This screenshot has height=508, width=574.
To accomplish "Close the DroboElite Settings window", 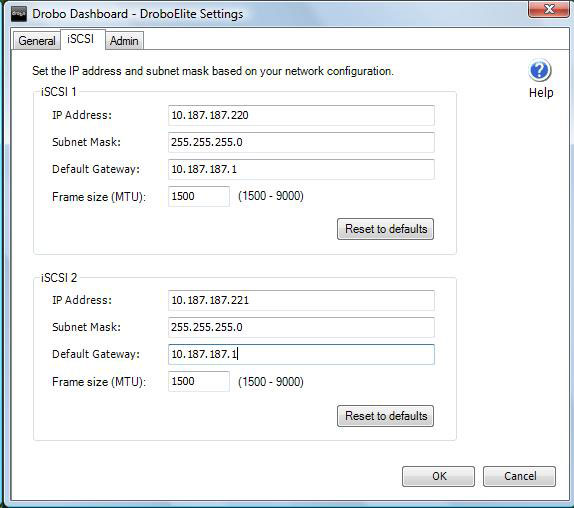I will [549, 9].
